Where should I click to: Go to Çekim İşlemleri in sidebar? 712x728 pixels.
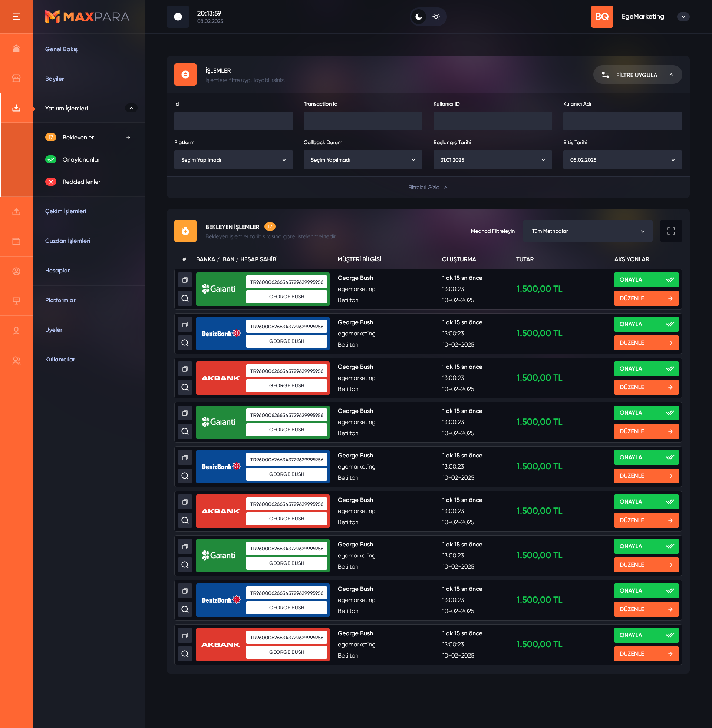66,211
